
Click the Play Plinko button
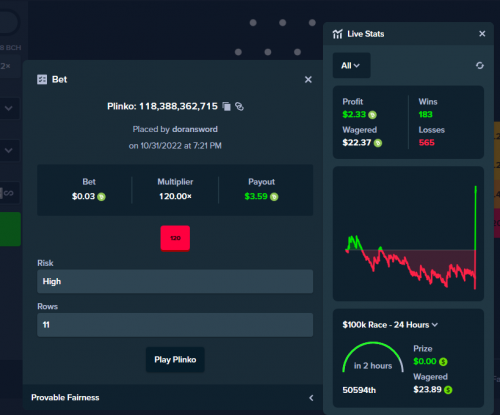(x=175, y=360)
